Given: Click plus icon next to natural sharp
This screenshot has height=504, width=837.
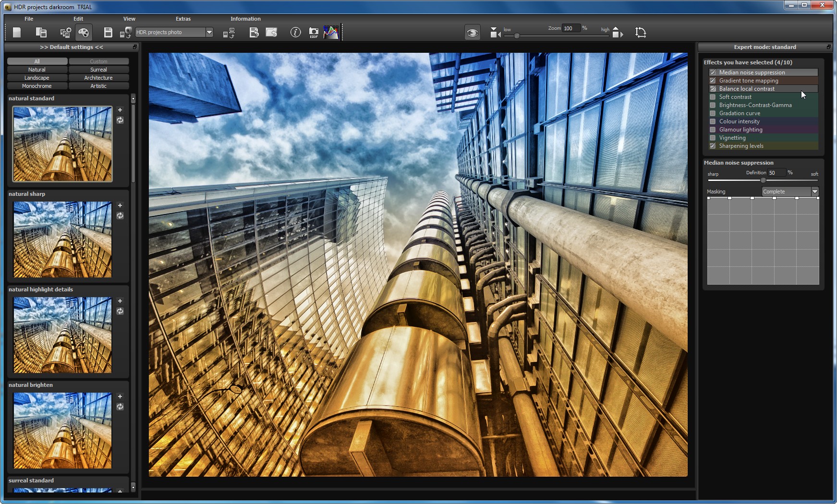Looking at the screenshot, I should point(120,205).
